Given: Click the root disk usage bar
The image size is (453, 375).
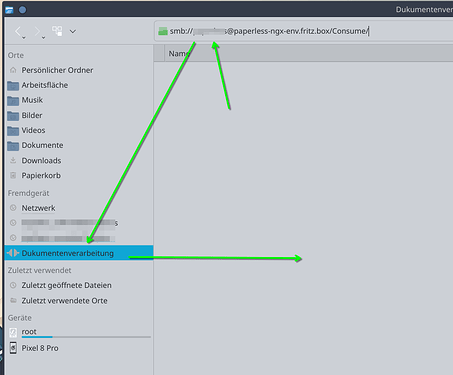Looking at the screenshot, I should 86,337.
